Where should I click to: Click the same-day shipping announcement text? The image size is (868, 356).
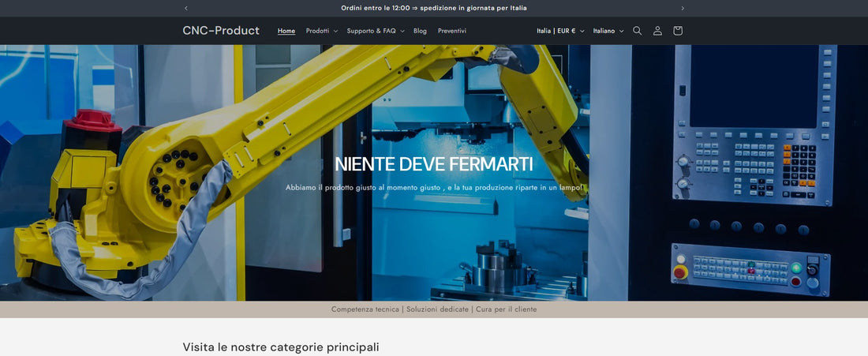pos(434,8)
